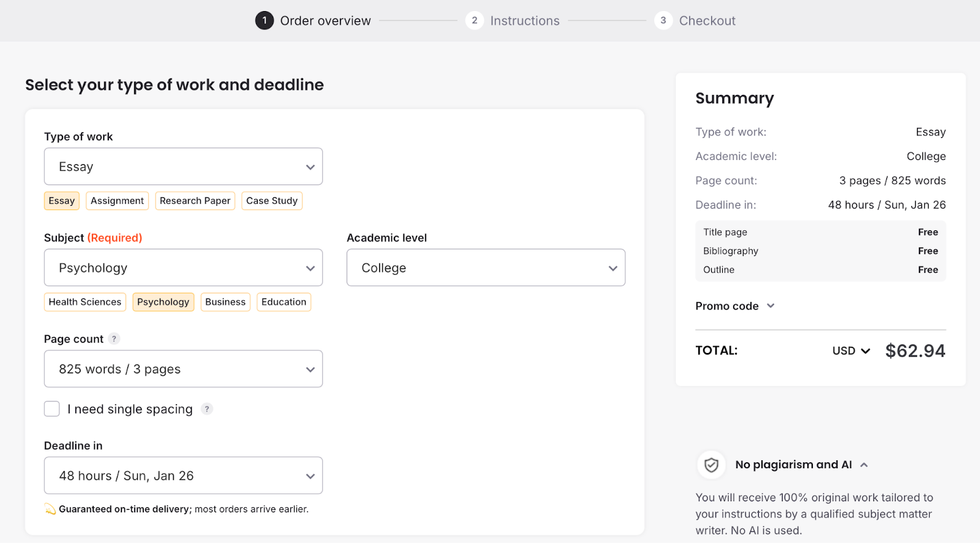Expand the Promo code section
The width and height of the screenshot is (980, 543).
pos(735,306)
